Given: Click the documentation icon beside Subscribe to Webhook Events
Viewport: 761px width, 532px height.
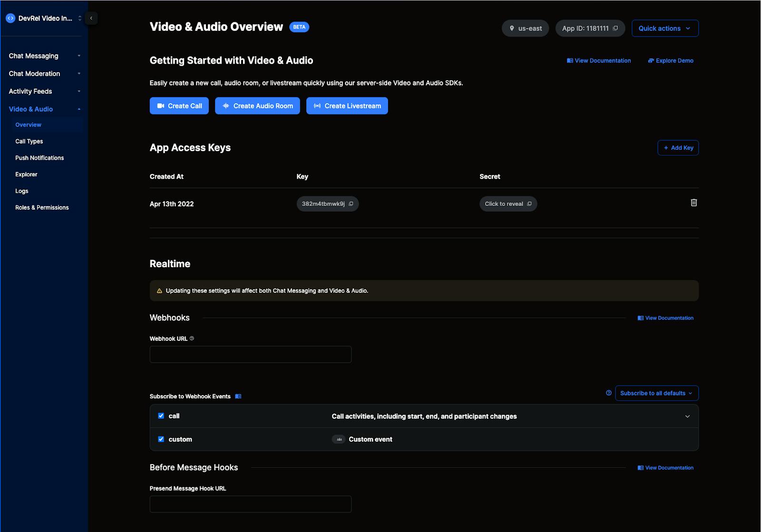Looking at the screenshot, I should (x=238, y=396).
